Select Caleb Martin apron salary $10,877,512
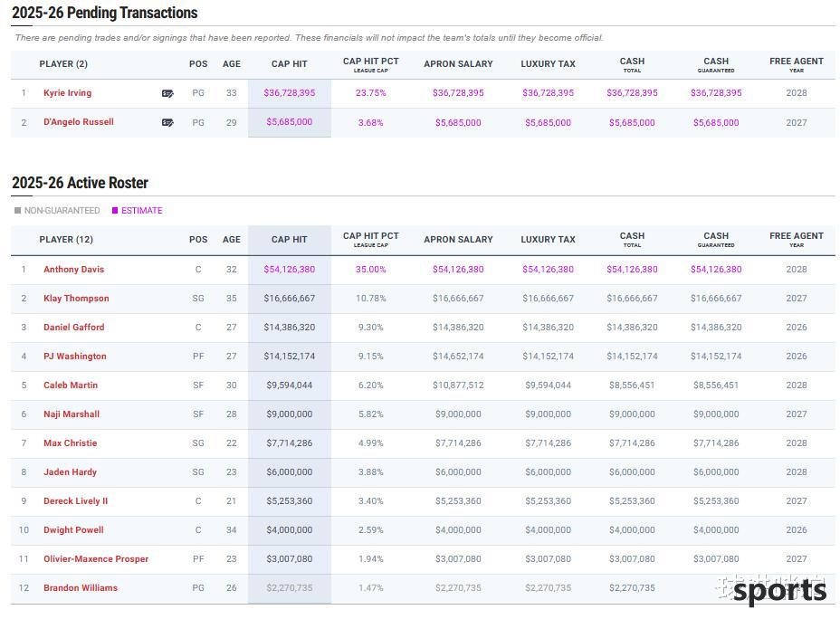 point(458,385)
